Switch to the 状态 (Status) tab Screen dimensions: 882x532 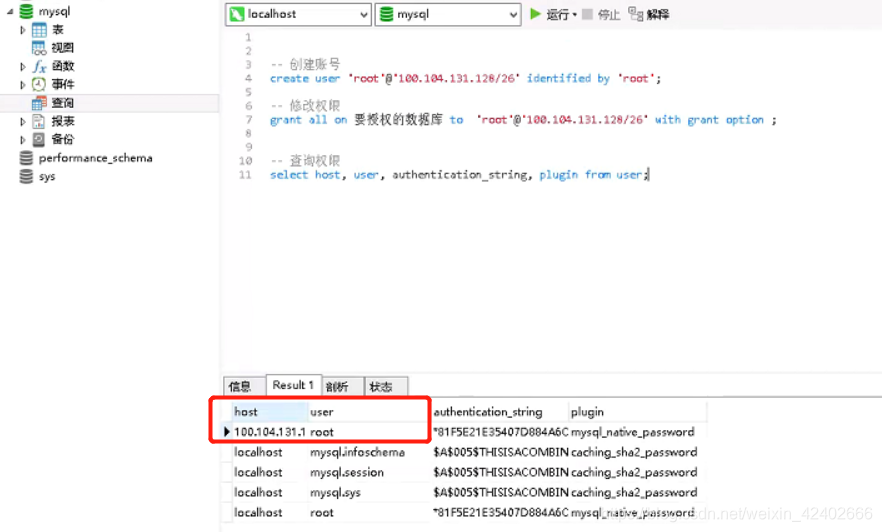pos(386,386)
